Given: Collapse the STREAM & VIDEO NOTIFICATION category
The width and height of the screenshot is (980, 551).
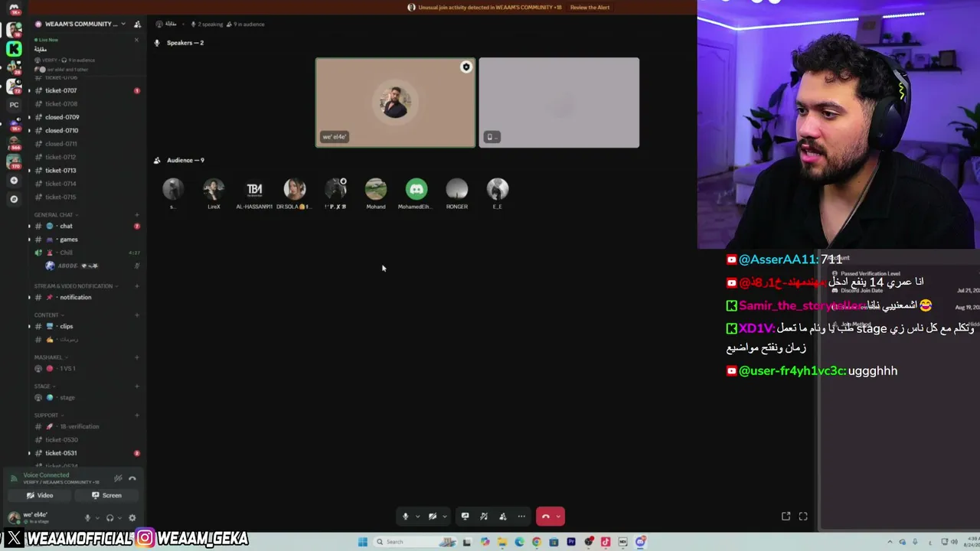Looking at the screenshot, I should (x=76, y=286).
